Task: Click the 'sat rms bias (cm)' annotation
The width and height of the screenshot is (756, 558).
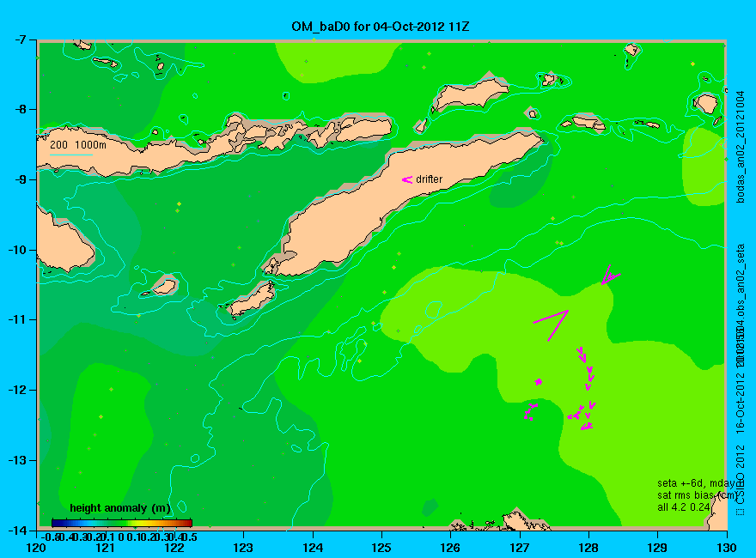Action: (x=698, y=495)
